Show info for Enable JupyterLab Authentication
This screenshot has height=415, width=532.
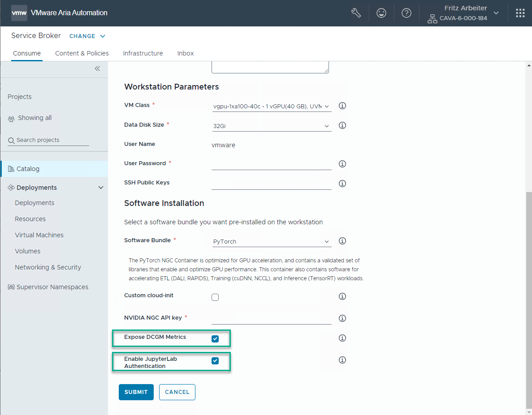pyautogui.click(x=342, y=360)
